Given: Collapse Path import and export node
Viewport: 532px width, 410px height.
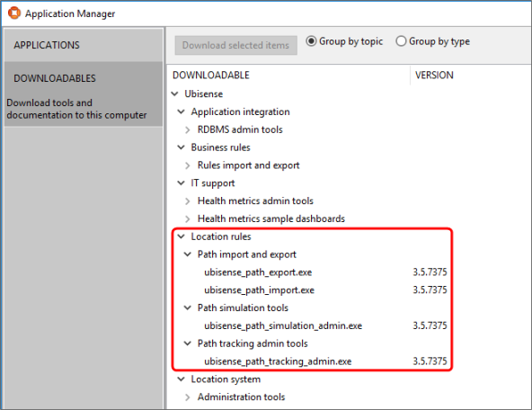Looking at the screenshot, I should click(x=188, y=254).
